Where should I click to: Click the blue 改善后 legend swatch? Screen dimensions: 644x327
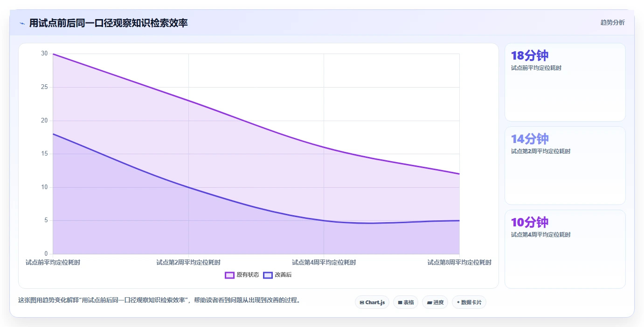point(268,275)
